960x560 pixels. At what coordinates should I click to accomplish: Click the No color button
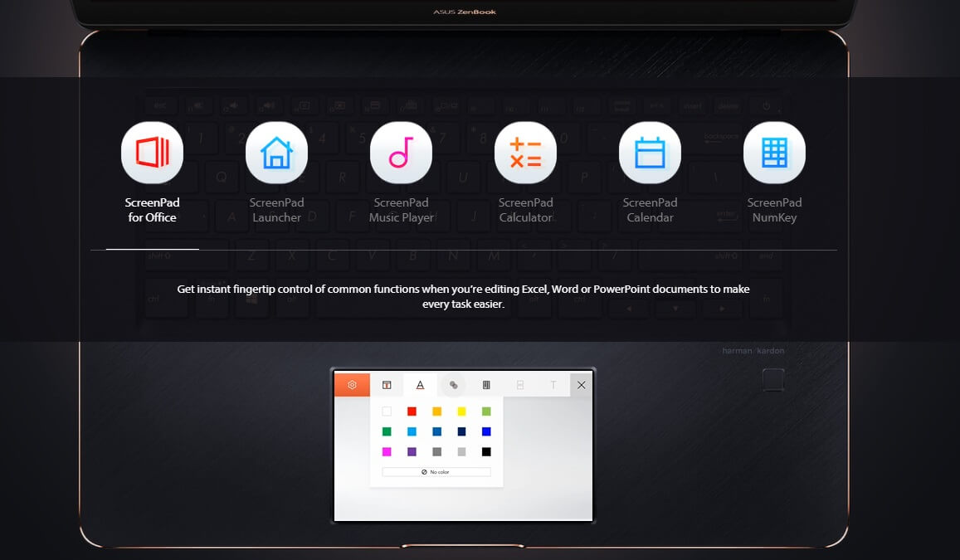click(436, 472)
